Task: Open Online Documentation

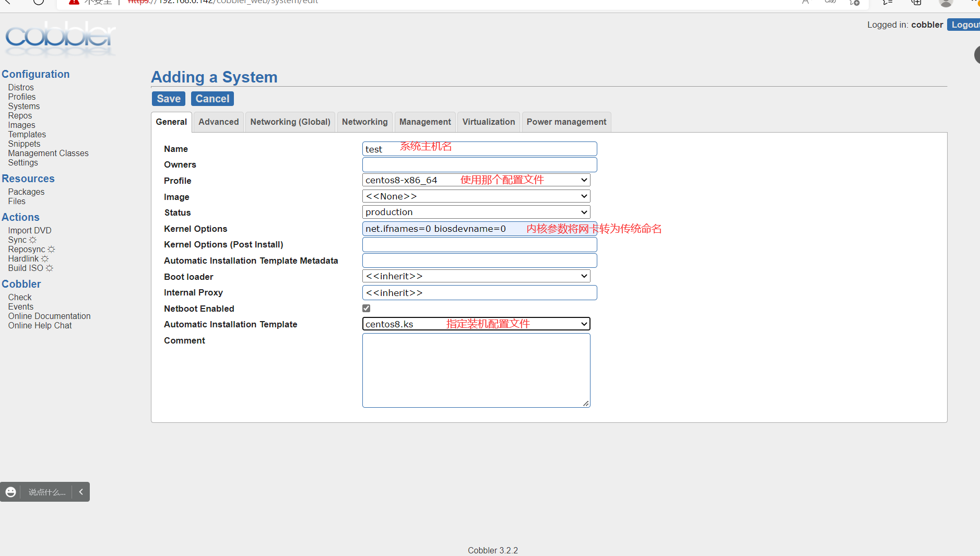Action: click(x=50, y=316)
